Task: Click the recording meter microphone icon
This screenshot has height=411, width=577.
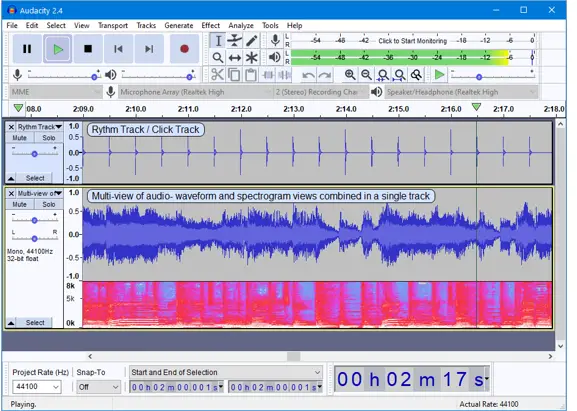Action: [275, 40]
